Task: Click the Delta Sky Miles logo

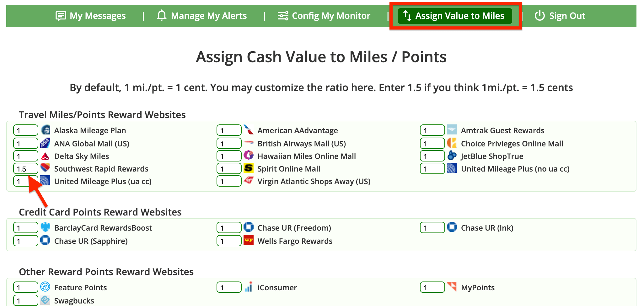Action: [45, 156]
